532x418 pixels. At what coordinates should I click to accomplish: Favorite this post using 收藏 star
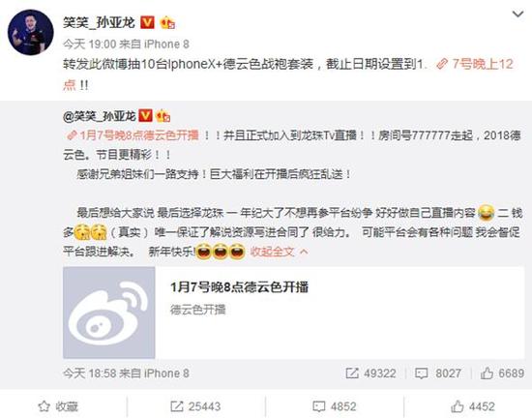point(58,406)
